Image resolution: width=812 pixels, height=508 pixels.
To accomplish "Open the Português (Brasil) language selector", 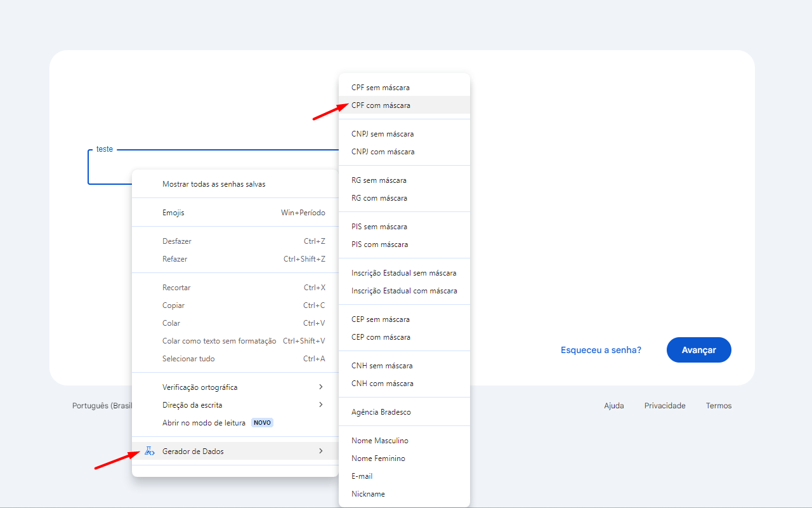I will [x=101, y=406].
